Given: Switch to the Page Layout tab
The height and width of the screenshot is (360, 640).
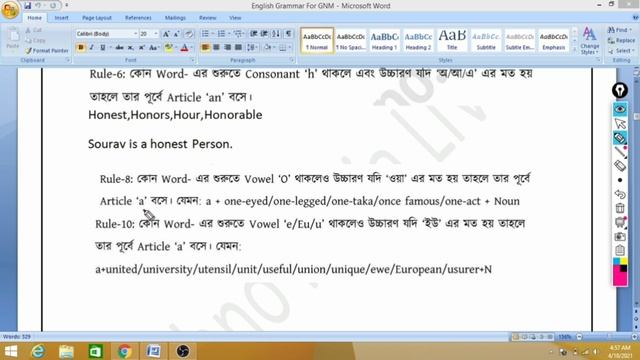Looking at the screenshot, I should click(x=97, y=18).
